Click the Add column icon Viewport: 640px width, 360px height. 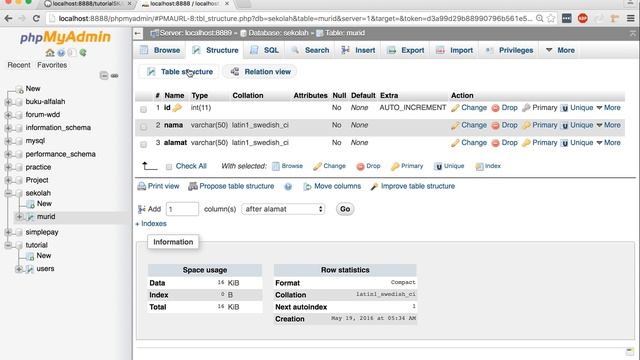point(142,209)
